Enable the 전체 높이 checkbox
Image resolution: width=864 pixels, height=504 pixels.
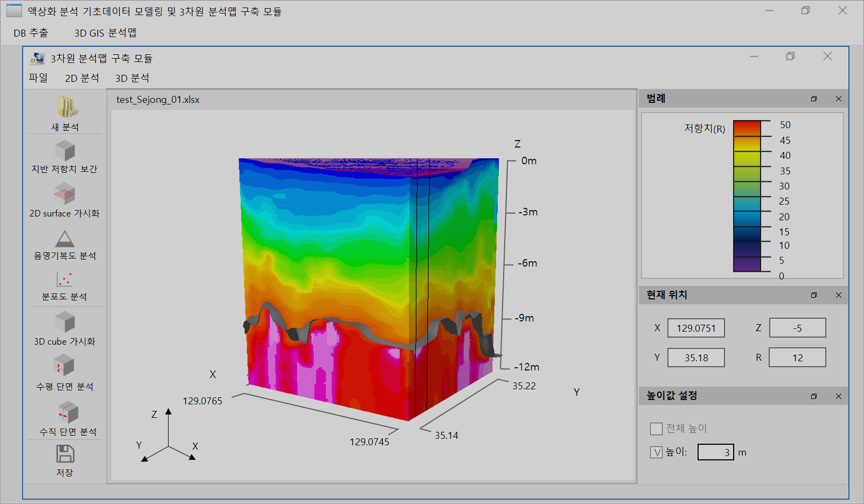click(x=656, y=429)
